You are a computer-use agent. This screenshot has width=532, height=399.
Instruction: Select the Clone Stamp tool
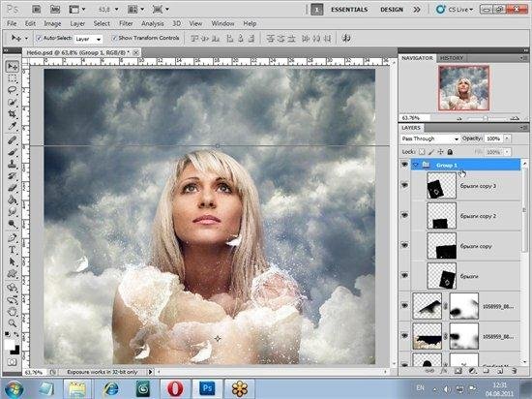click(13, 164)
